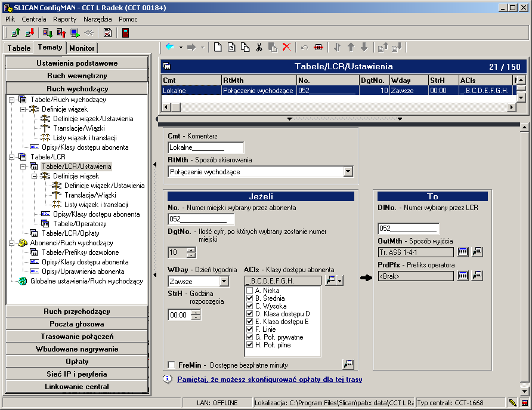Image resolution: width=532 pixels, height=410 pixels.
Task: Click the monitor icon with green arrow
Action: pos(75,33)
